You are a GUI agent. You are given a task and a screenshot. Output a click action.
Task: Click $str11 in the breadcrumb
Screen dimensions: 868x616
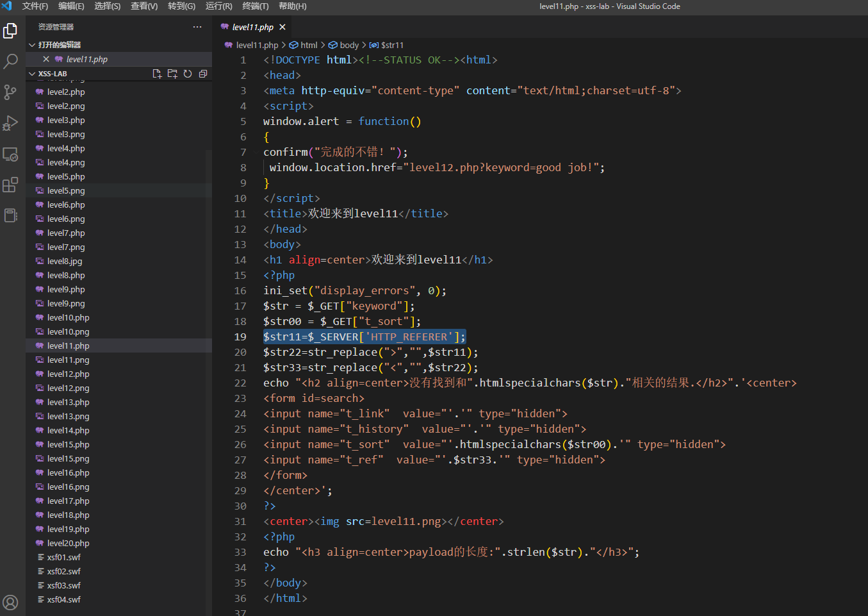(392, 45)
